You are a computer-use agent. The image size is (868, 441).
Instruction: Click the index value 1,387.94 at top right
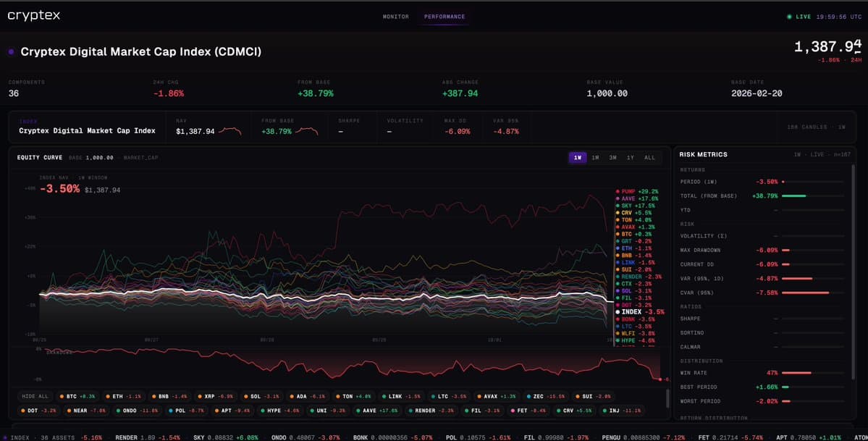(827, 46)
